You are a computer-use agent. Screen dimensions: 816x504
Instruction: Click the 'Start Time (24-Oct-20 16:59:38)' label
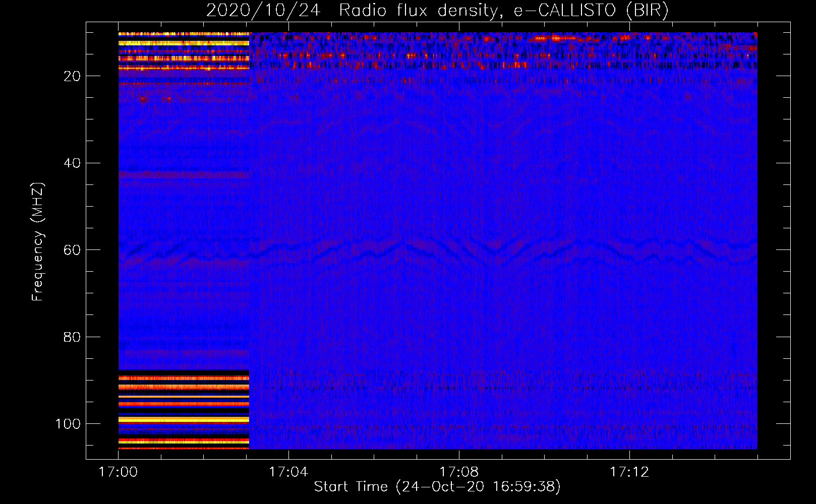[x=437, y=487]
